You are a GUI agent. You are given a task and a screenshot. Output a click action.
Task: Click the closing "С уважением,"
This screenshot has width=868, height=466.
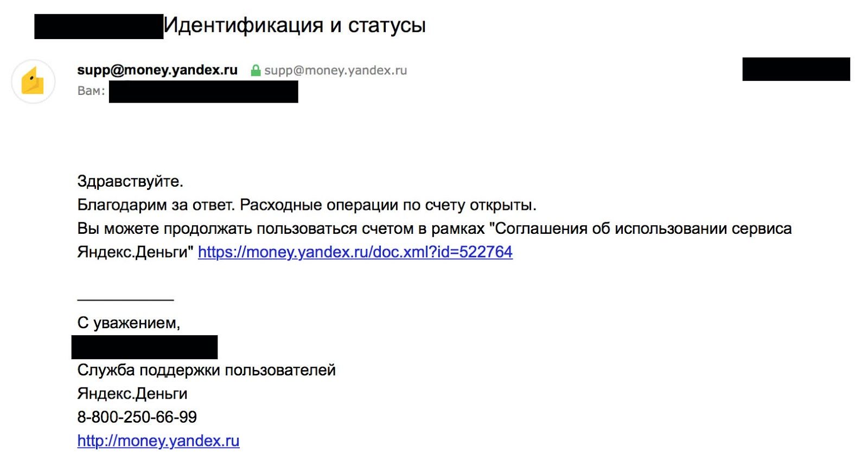click(129, 323)
